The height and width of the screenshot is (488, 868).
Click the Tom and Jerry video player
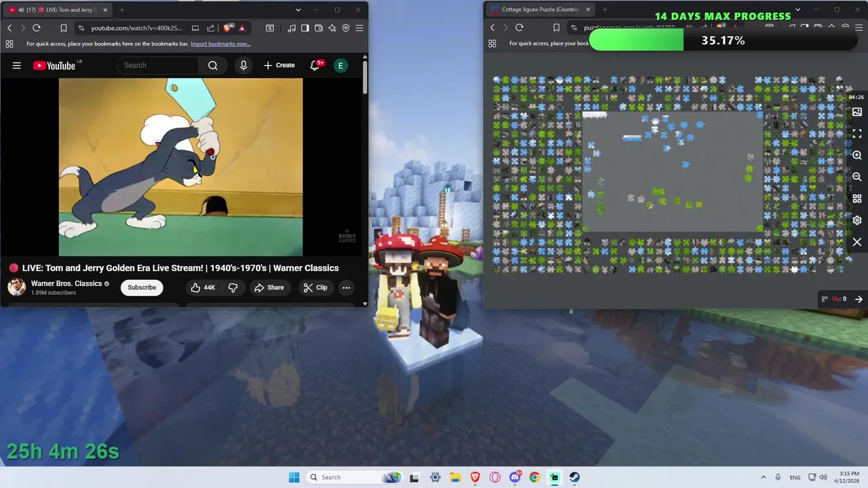click(x=180, y=167)
